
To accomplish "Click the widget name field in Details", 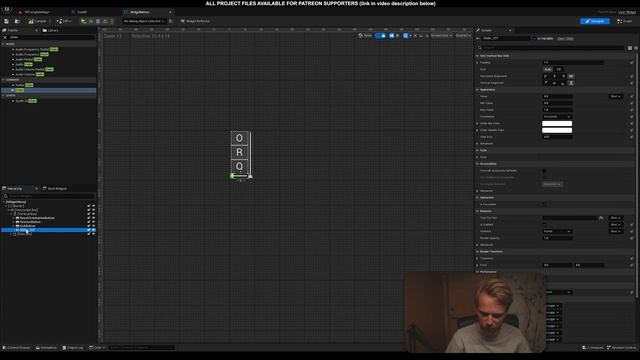I will [506, 38].
